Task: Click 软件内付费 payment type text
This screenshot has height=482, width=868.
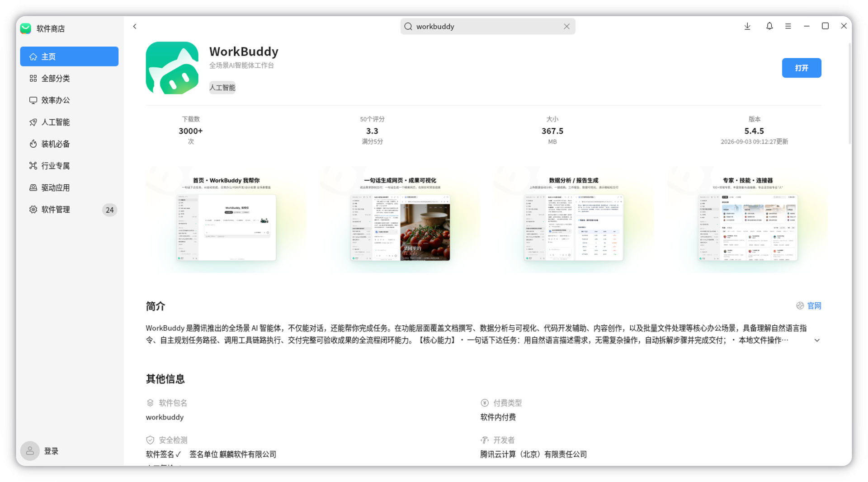Action: pyautogui.click(x=498, y=417)
